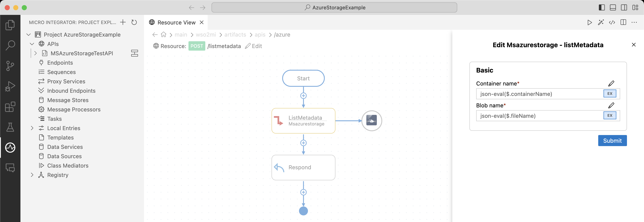Collapse the APIs tree node
Viewport: 644px width, 222px height.
32,44
